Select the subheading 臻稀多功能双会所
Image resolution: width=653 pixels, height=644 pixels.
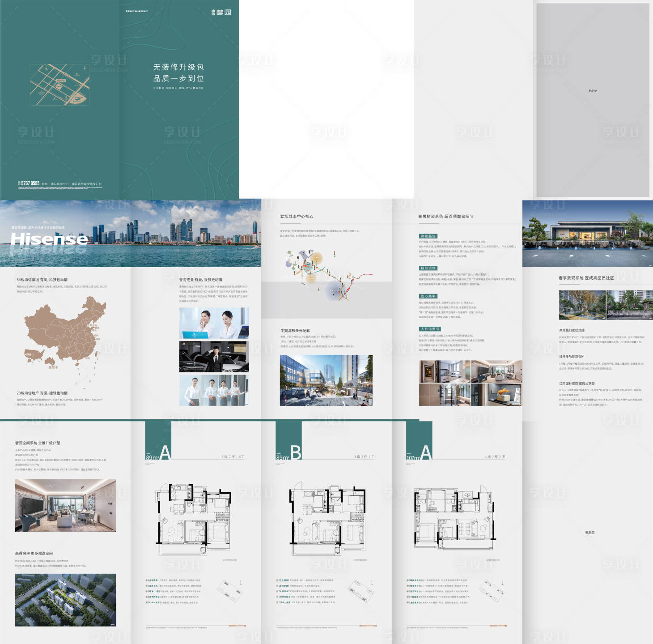click(x=572, y=357)
